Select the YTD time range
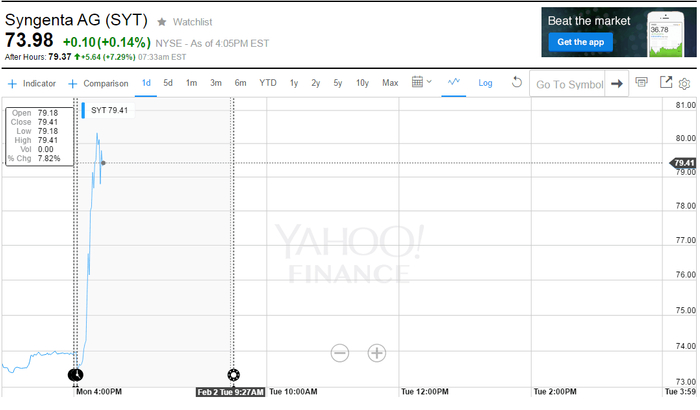 pos(268,83)
